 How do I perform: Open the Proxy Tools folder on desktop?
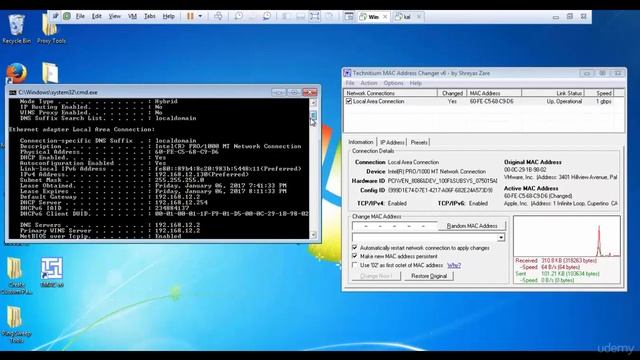click(x=51, y=29)
